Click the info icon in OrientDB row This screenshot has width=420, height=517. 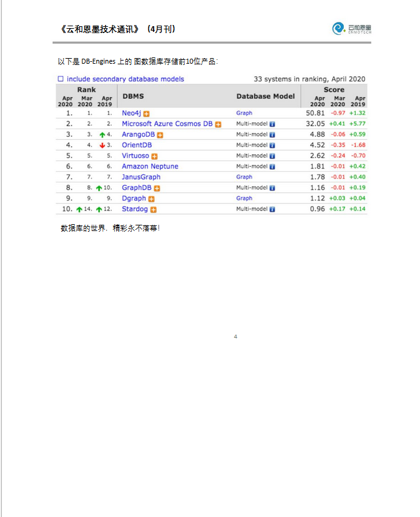(272, 145)
